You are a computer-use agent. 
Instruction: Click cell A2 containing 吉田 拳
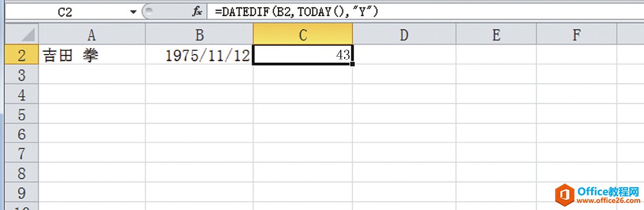[92, 55]
